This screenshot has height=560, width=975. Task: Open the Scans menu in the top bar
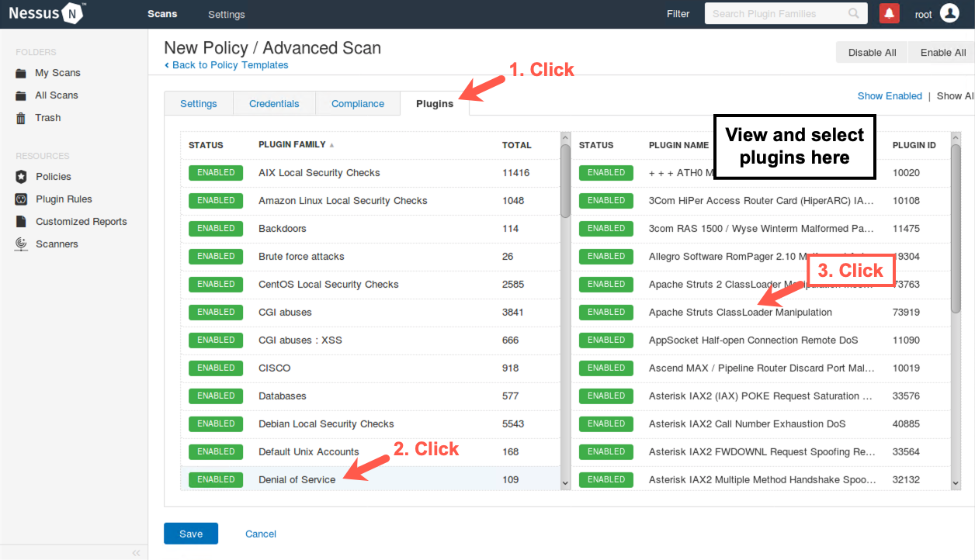pos(162,13)
